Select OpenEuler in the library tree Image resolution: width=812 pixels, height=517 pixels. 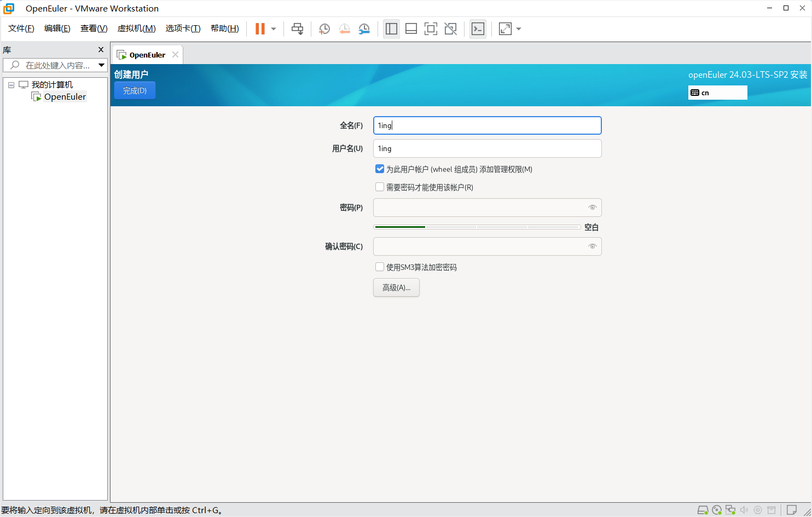click(x=65, y=97)
